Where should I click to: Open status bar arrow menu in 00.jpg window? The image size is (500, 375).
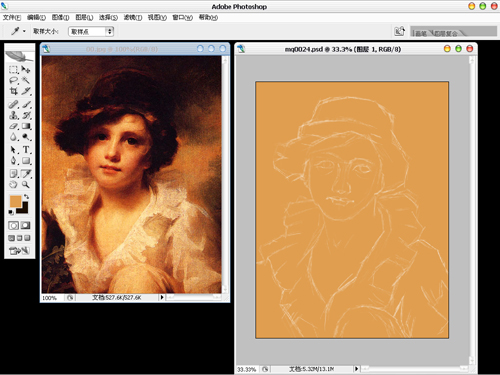162,297
